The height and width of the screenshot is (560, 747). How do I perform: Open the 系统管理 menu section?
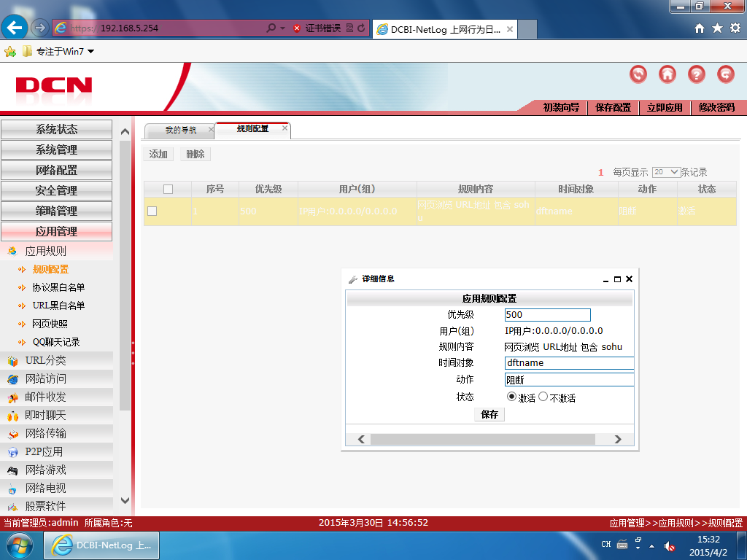pos(57,150)
